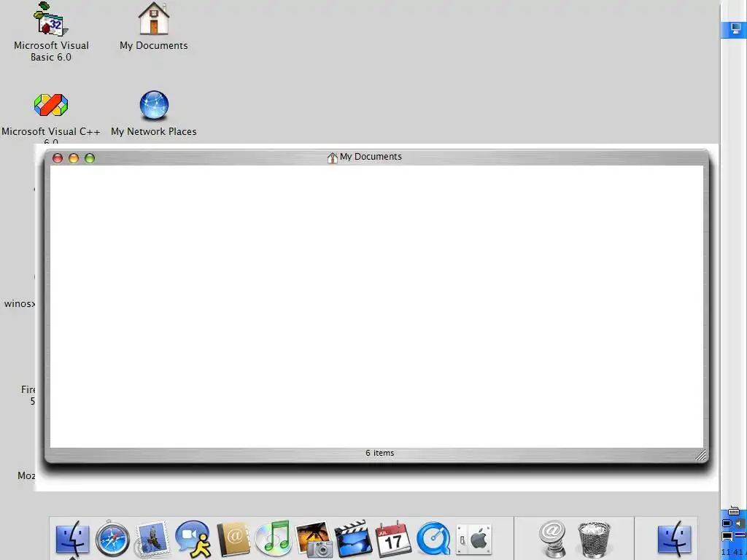Open iCal calendar showing 17

393,539
